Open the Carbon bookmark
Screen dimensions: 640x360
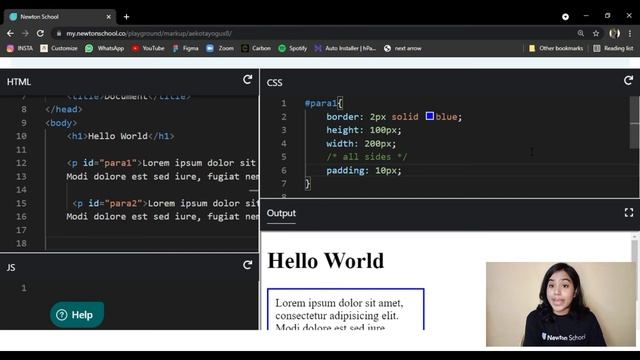pyautogui.click(x=256, y=48)
